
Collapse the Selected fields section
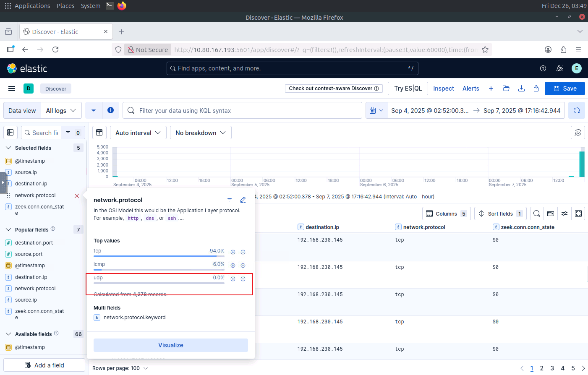tap(8, 148)
